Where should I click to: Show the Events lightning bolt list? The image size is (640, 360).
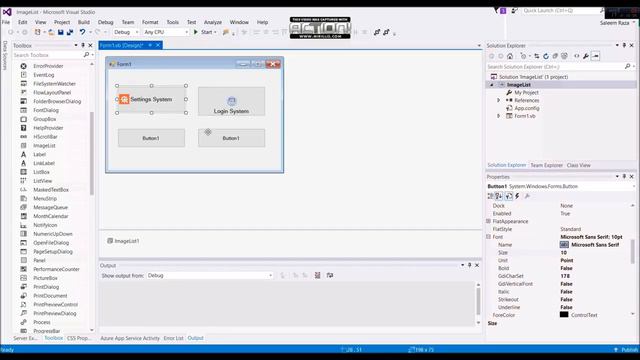(517, 196)
